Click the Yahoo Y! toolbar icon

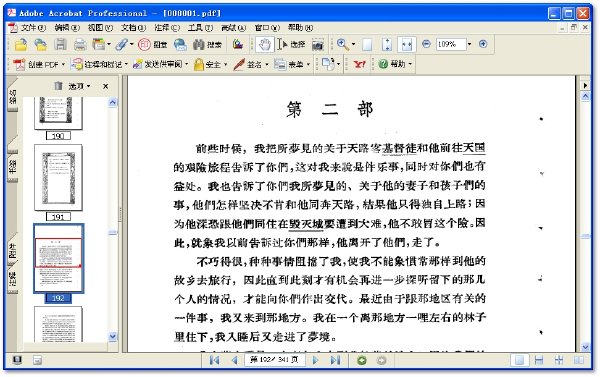(359, 64)
